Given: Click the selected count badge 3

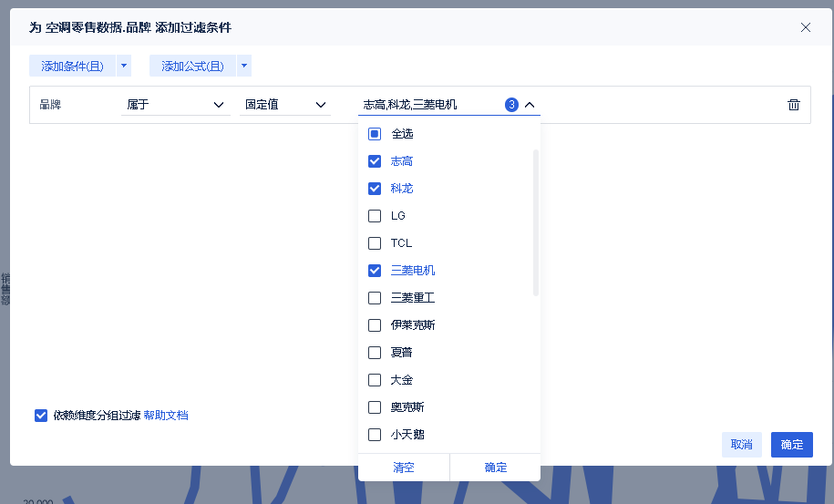Looking at the screenshot, I should pos(511,105).
